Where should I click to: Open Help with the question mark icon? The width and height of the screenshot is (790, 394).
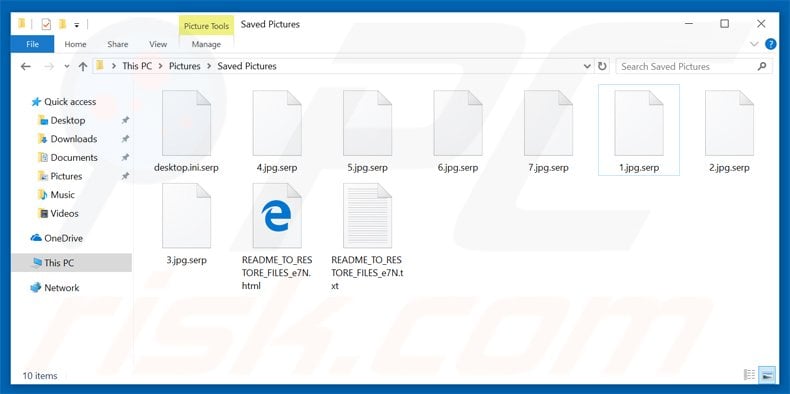point(771,44)
